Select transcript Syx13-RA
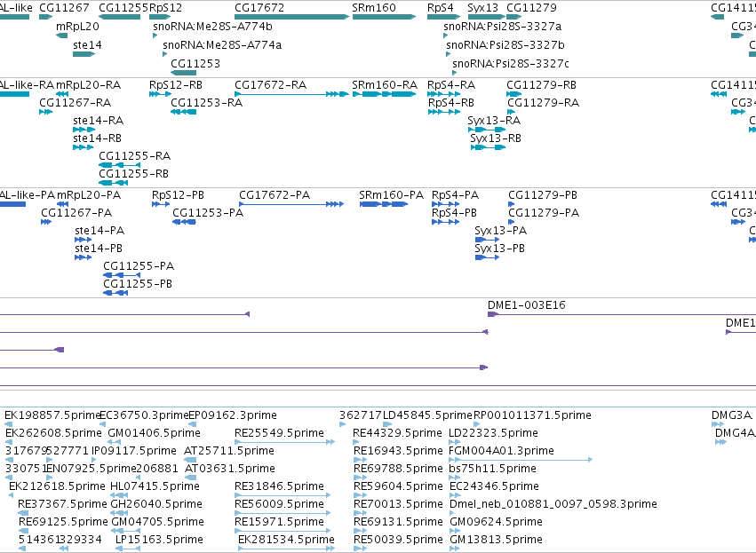Screen dimensions: 756x553 coord(494,121)
